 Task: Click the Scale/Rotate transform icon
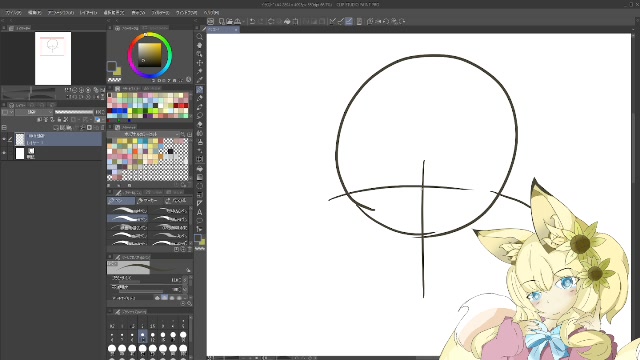(x=296, y=21)
